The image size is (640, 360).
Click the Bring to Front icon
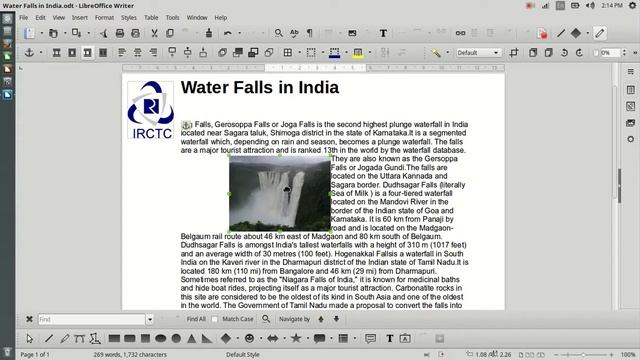click(x=222, y=52)
